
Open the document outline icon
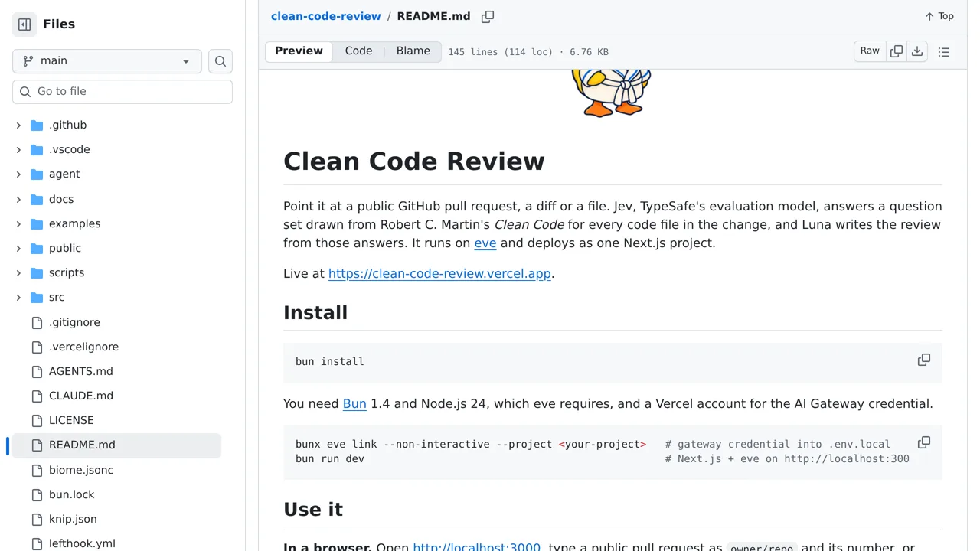tap(944, 51)
